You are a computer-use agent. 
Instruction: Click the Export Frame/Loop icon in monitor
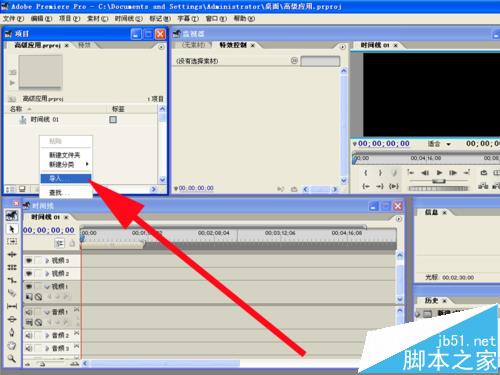point(484,173)
